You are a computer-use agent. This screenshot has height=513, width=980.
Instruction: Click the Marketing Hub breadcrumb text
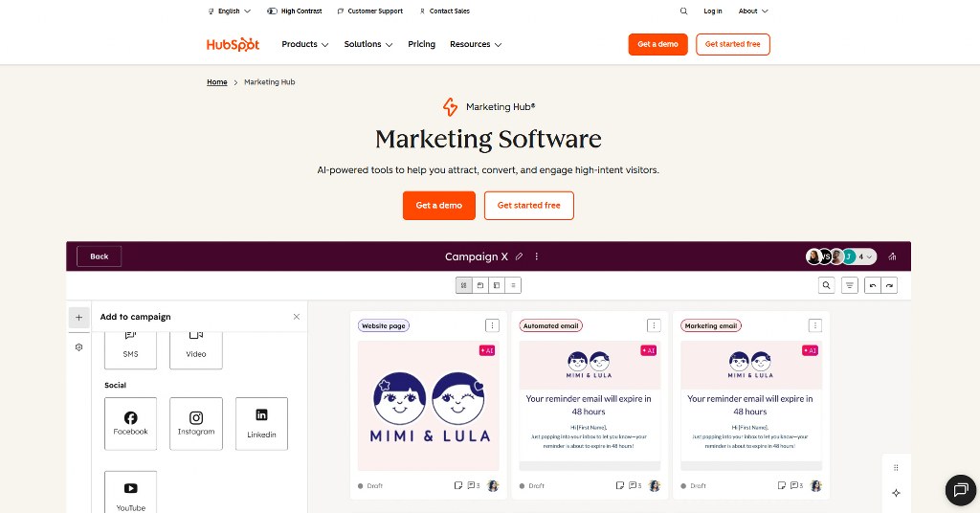point(269,82)
